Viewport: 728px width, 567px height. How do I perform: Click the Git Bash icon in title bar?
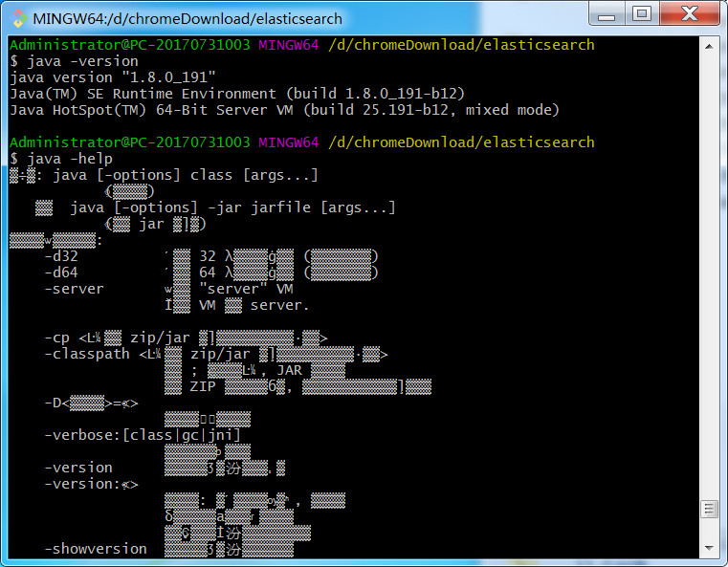coord(19,17)
